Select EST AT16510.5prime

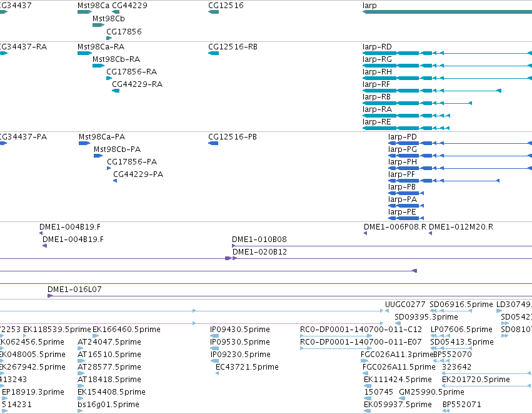pos(81,361)
